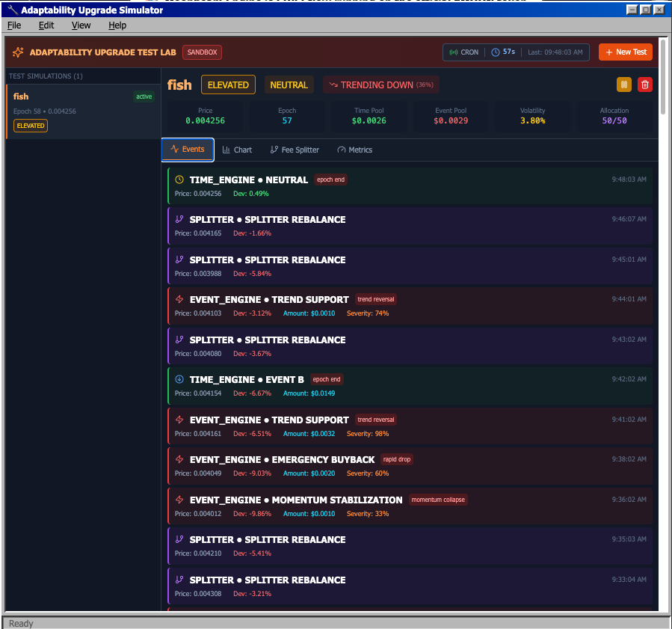Click the countdown timer clock icon
Viewport: 672px width, 629px height.
tap(496, 52)
